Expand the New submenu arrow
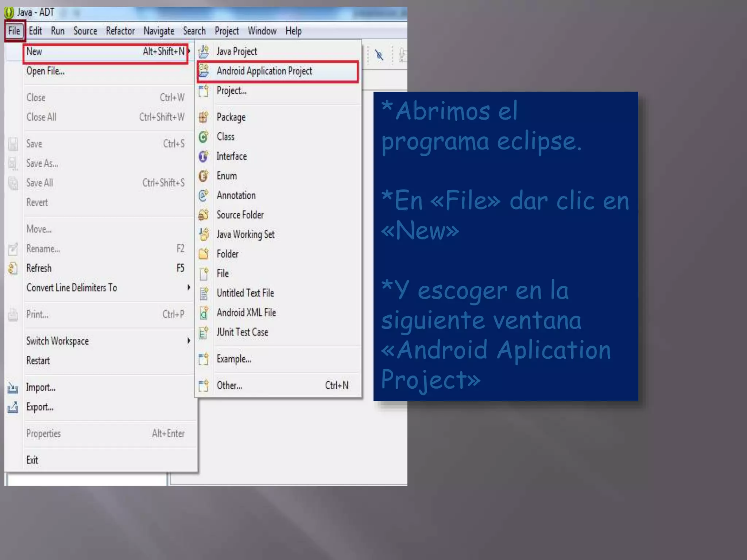Viewport: 747px width, 560px height. (x=189, y=51)
